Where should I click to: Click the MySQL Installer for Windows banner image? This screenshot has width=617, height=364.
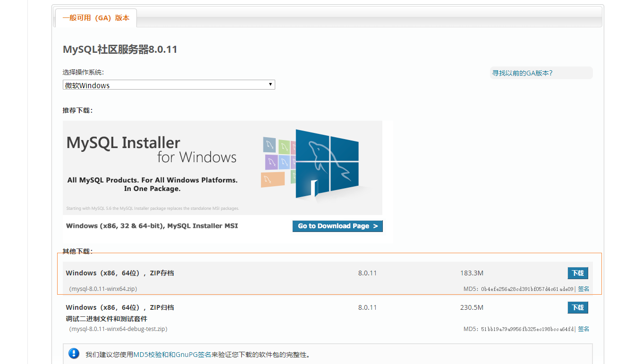[x=222, y=167]
